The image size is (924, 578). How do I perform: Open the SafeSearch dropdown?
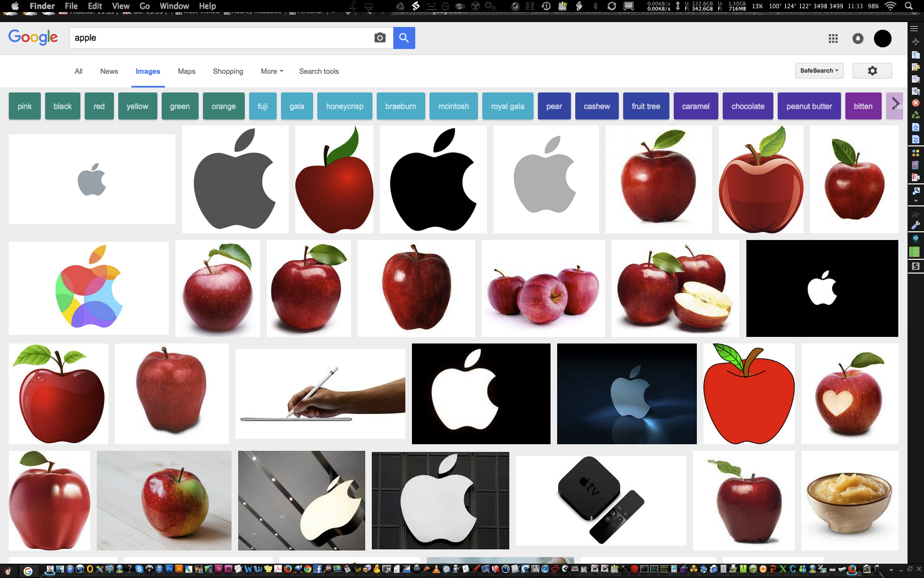tap(820, 70)
